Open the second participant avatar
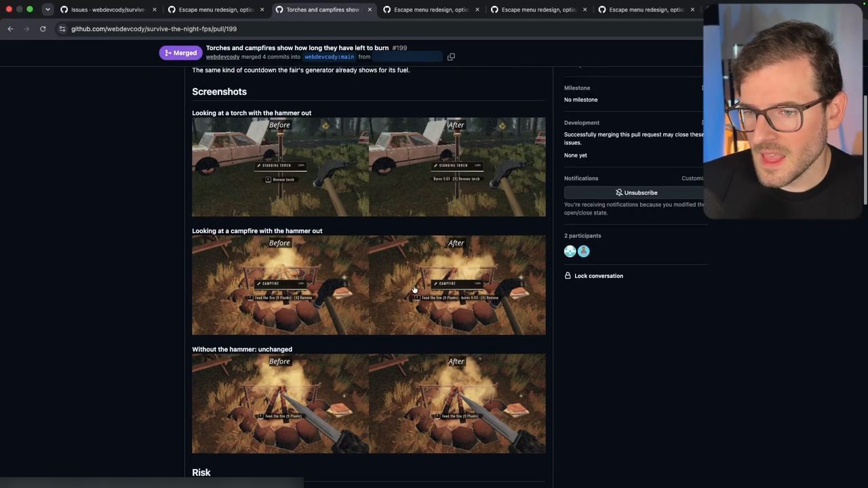This screenshot has width=868, height=488. (x=584, y=251)
